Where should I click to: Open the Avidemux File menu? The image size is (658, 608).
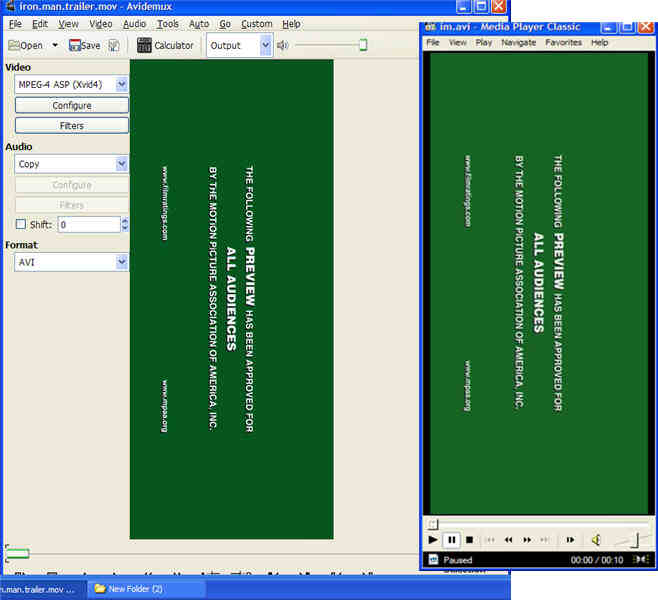coord(16,24)
